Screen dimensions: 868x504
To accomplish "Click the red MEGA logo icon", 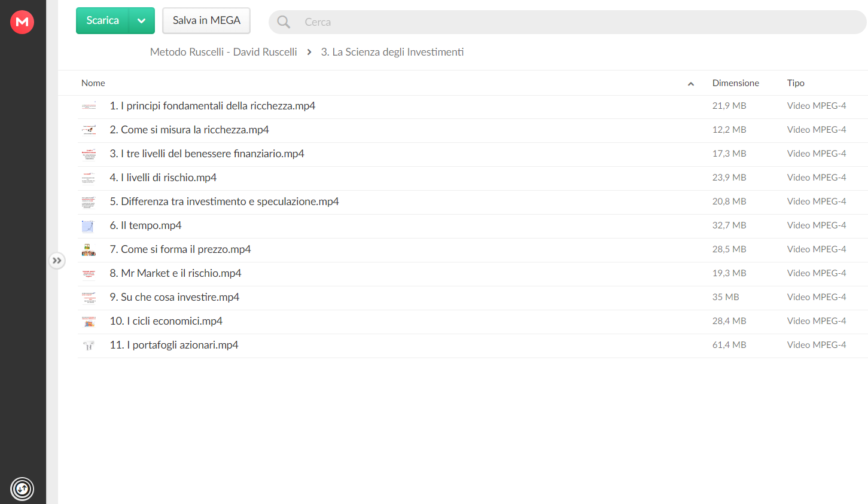I will coord(22,22).
